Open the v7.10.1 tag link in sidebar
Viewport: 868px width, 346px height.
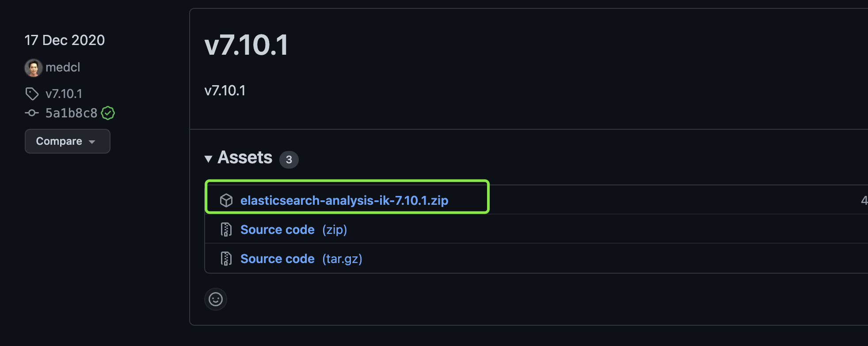64,94
